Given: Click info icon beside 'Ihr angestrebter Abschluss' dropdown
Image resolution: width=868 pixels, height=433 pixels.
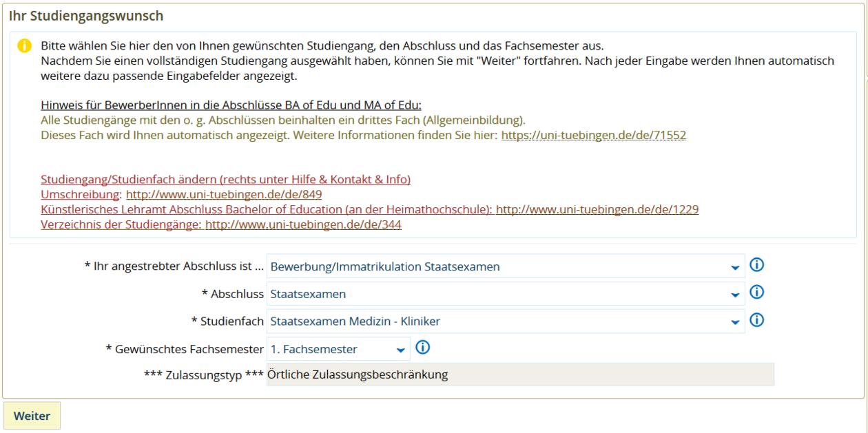Looking at the screenshot, I should [756, 265].
